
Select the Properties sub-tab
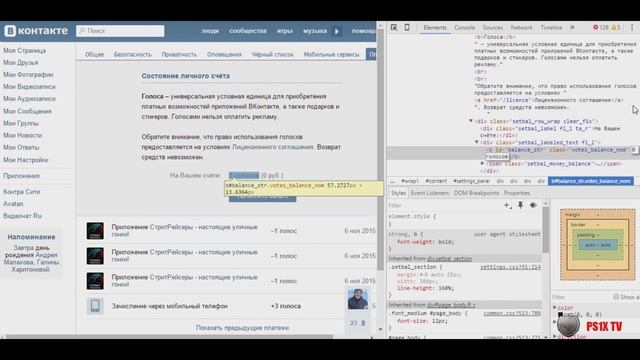click(x=517, y=193)
